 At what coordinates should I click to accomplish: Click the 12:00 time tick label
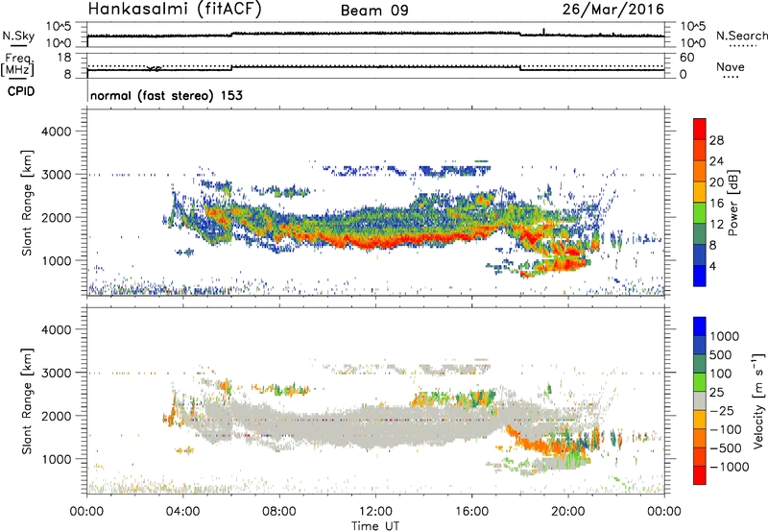tap(375, 512)
